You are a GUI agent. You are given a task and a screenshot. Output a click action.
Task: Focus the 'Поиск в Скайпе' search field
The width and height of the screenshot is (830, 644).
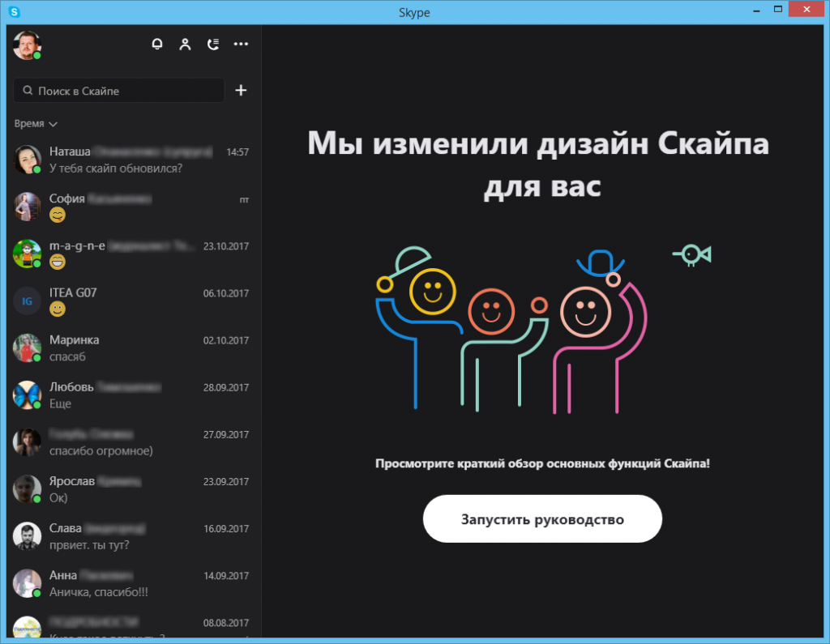pyautogui.click(x=119, y=91)
